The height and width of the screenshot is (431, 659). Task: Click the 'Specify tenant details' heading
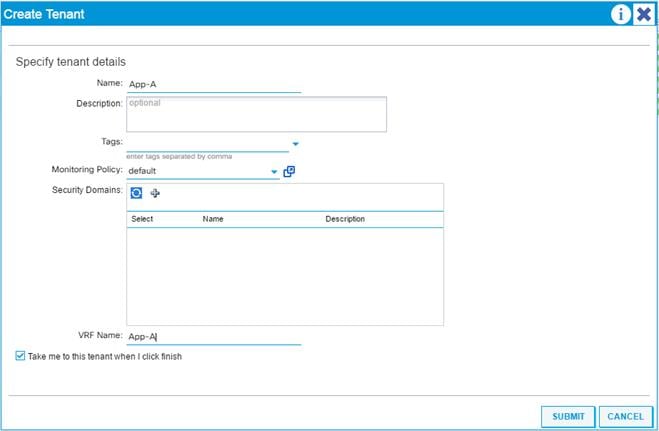tap(71, 62)
